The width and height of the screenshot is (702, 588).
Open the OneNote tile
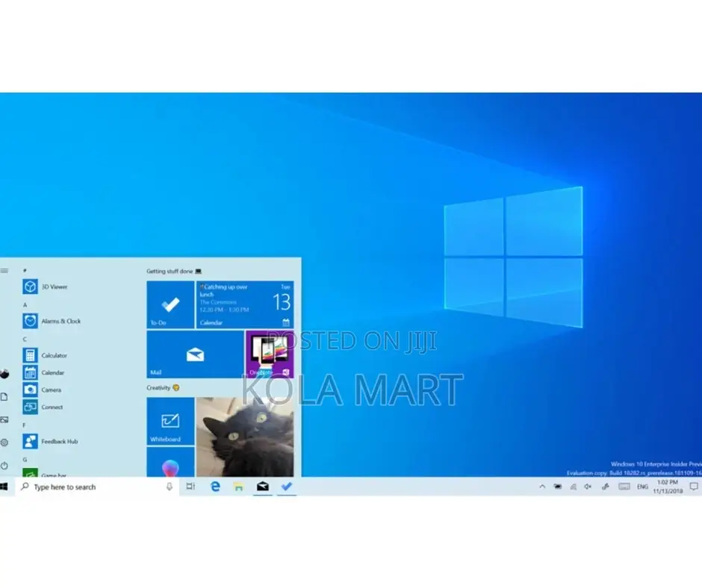[270, 354]
